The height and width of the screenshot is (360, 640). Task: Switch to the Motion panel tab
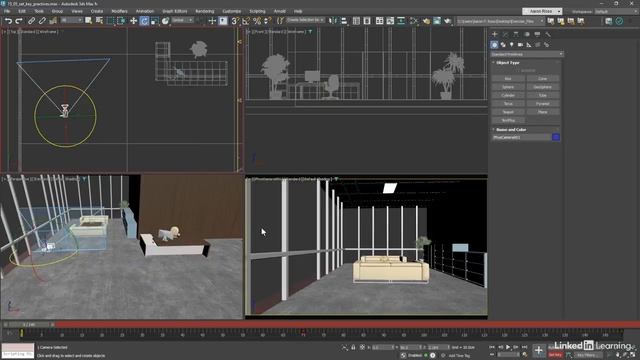point(527,34)
